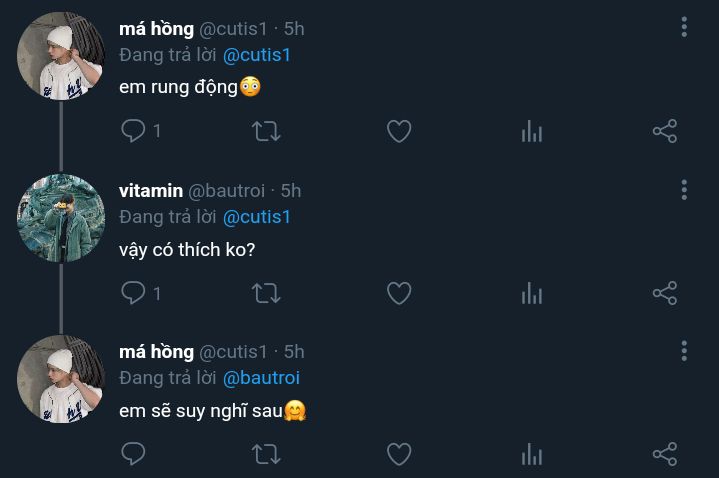Open má hồng avatar on first tweet
Image resolution: width=719 pixels, height=478 pixels.
coord(61,56)
